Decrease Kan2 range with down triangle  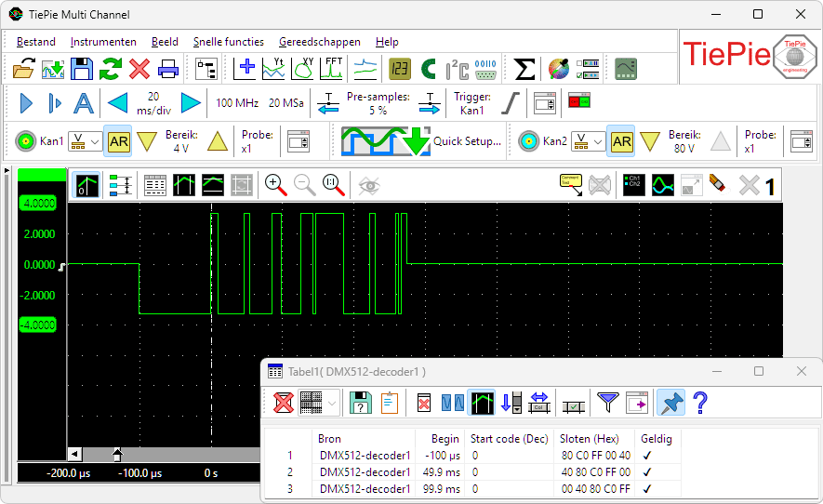650,141
